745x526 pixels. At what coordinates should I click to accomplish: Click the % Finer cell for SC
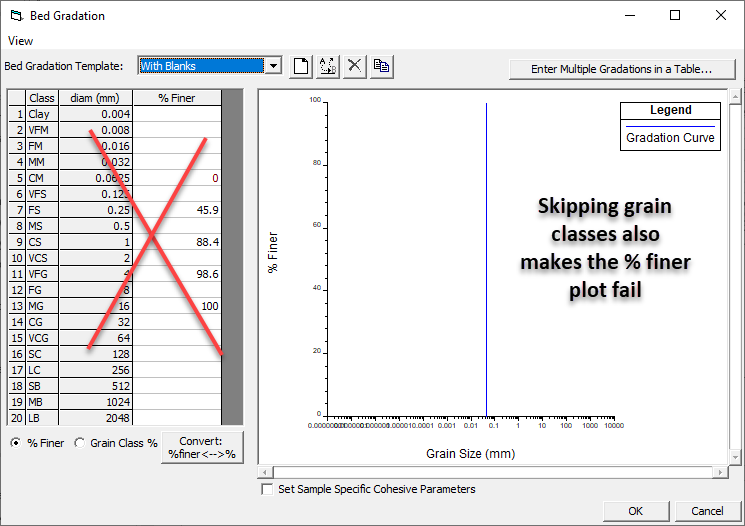(177, 354)
